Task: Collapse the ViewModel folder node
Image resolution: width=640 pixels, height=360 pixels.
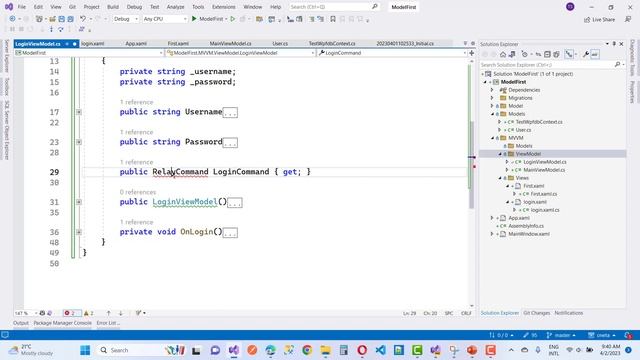Action: tap(500, 154)
